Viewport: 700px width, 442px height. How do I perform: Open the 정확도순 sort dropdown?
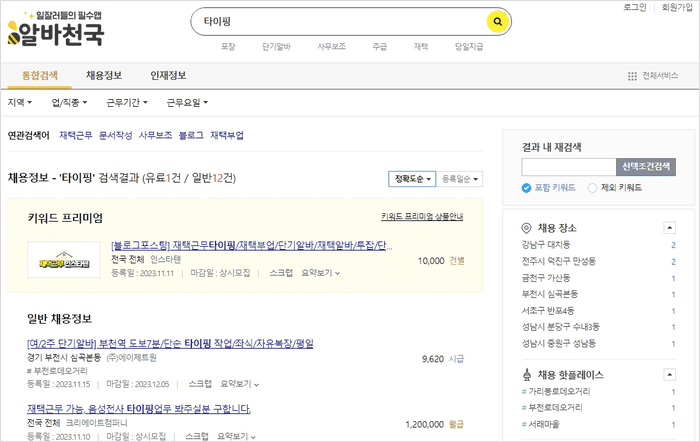tap(412, 179)
